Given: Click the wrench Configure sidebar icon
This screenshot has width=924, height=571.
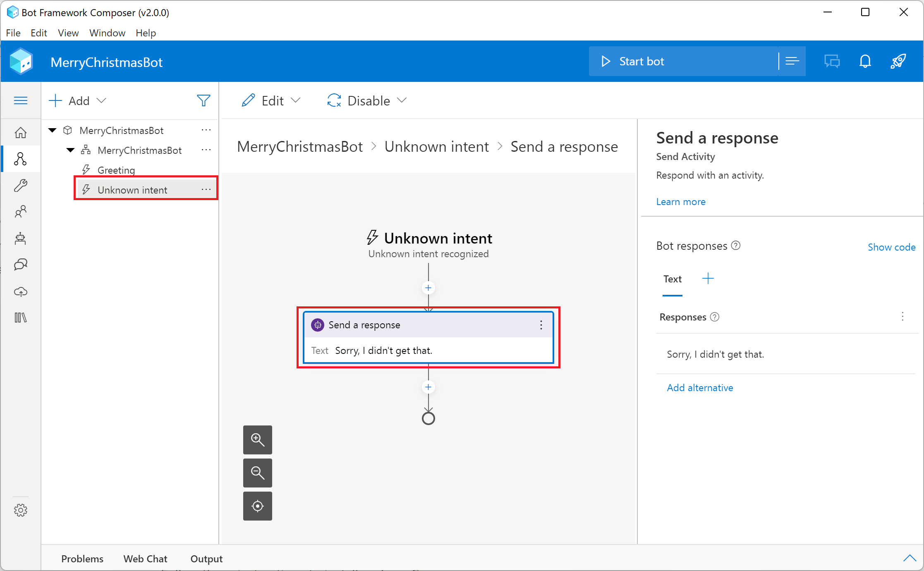Looking at the screenshot, I should pos(21,185).
